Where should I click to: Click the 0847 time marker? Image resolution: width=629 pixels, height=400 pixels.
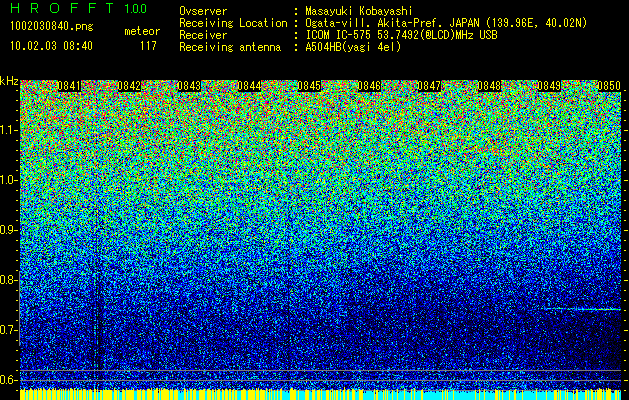tap(429, 86)
